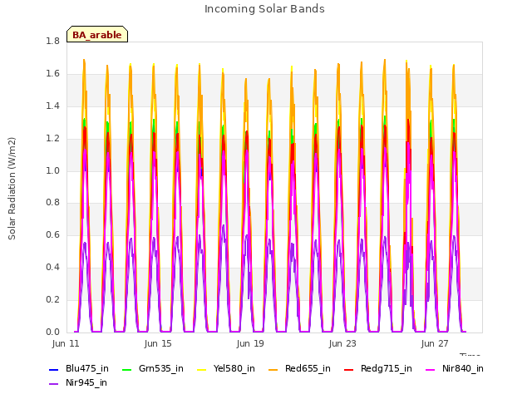Click the Jun 23 x-axis tick label

coord(342,343)
